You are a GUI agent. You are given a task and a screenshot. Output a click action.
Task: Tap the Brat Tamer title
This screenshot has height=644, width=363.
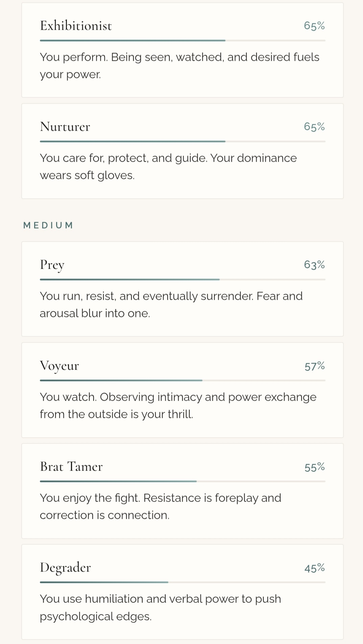point(71,467)
